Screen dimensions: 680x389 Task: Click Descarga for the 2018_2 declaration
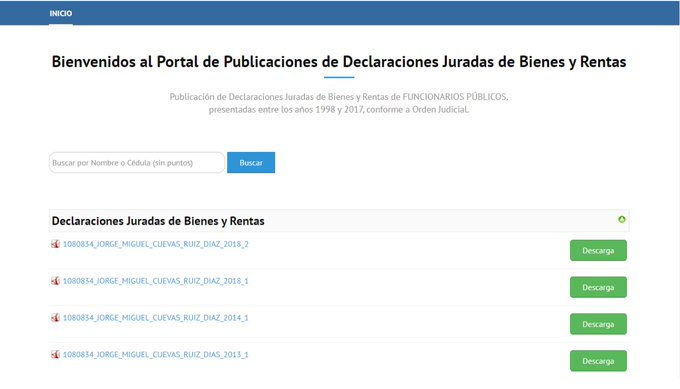pos(598,251)
